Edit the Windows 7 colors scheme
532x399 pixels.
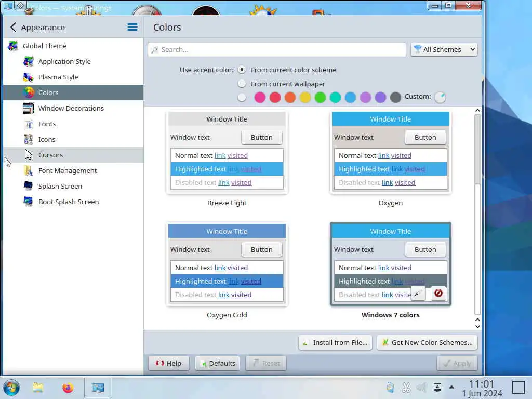[418, 293]
